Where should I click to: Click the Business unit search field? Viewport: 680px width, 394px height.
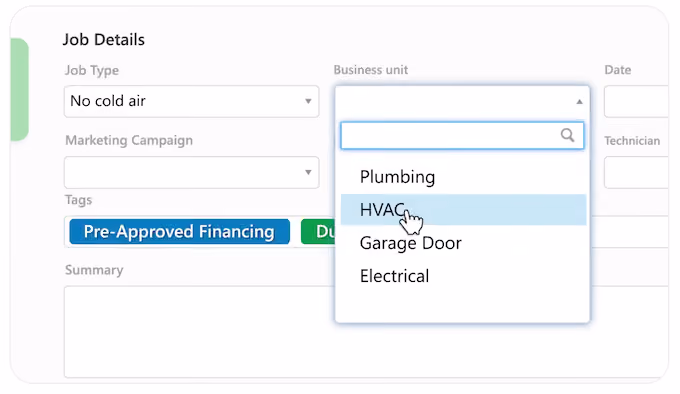pos(462,136)
